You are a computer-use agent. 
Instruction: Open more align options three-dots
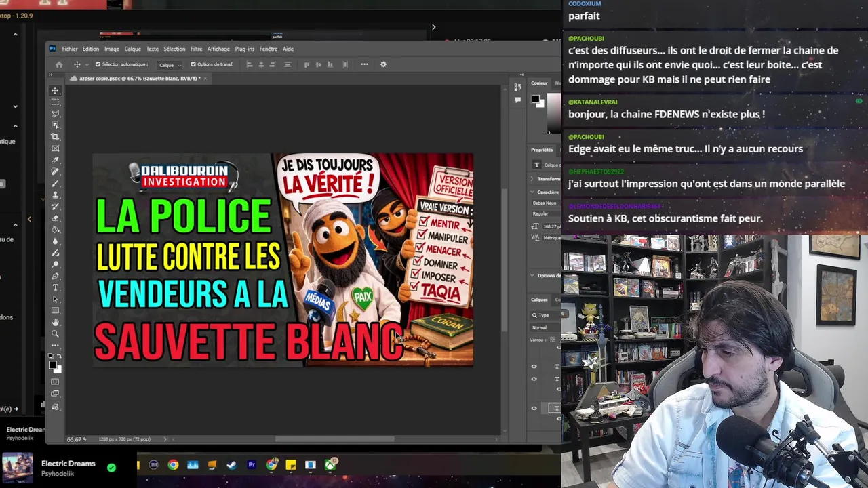[364, 64]
